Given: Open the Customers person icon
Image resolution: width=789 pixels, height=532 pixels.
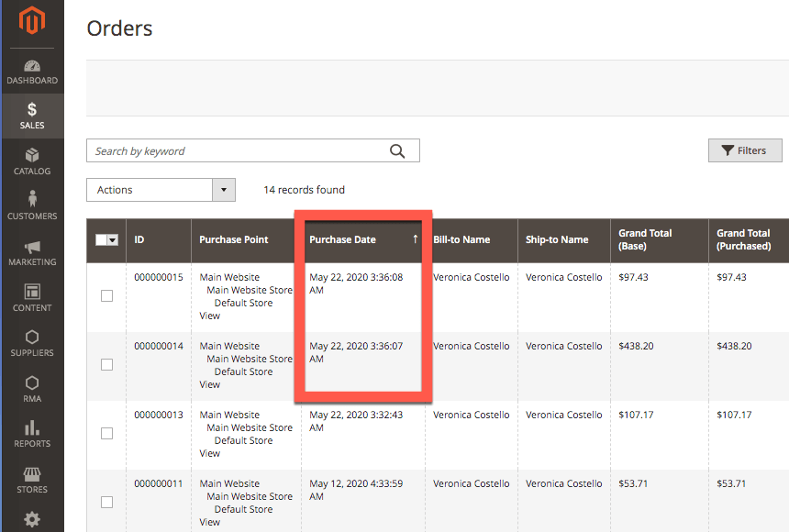Looking at the screenshot, I should pos(32,199).
